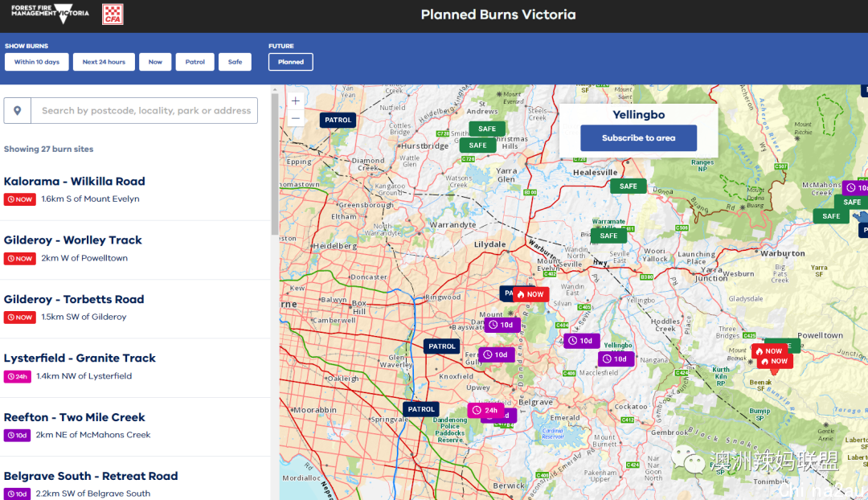Open Gilderoy - Torbetts Road burn details
Viewport: 868px width, 500px height.
click(x=74, y=300)
